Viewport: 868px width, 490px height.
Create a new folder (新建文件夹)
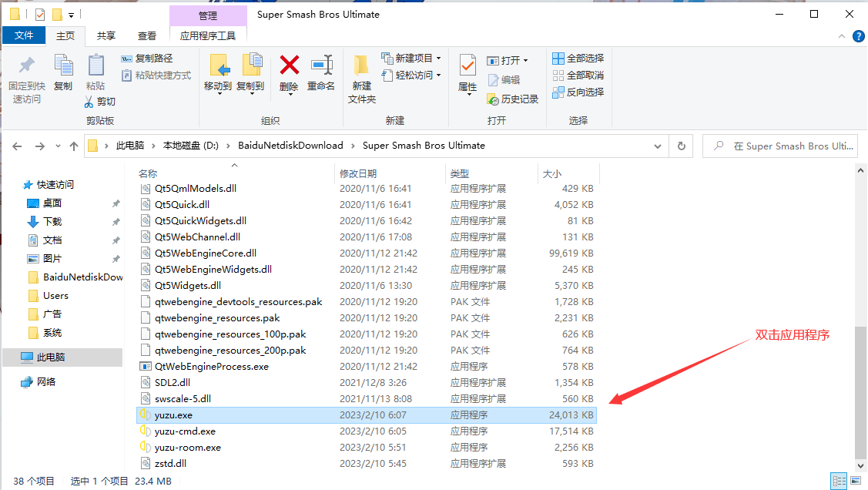362,79
